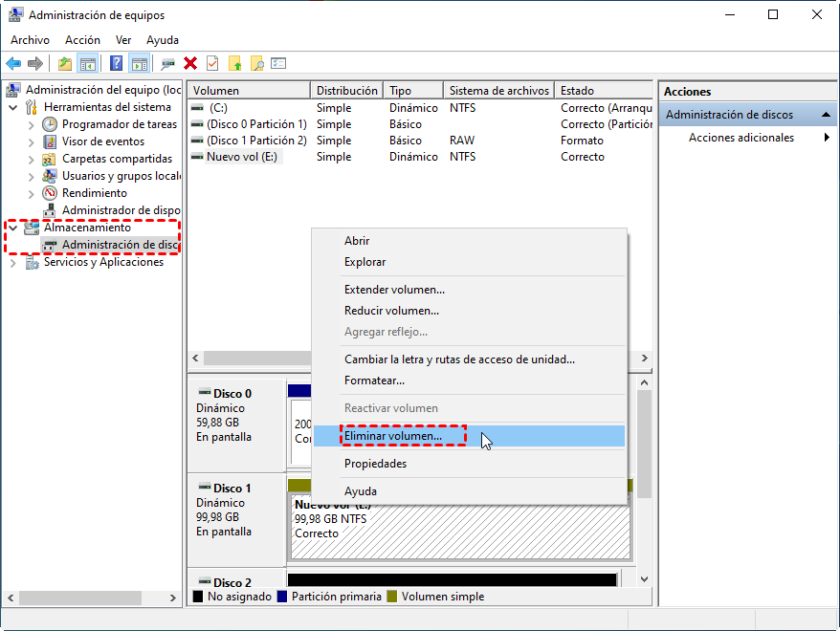Expand the Visor de eventos node
The height and width of the screenshot is (631, 840).
pyautogui.click(x=31, y=142)
